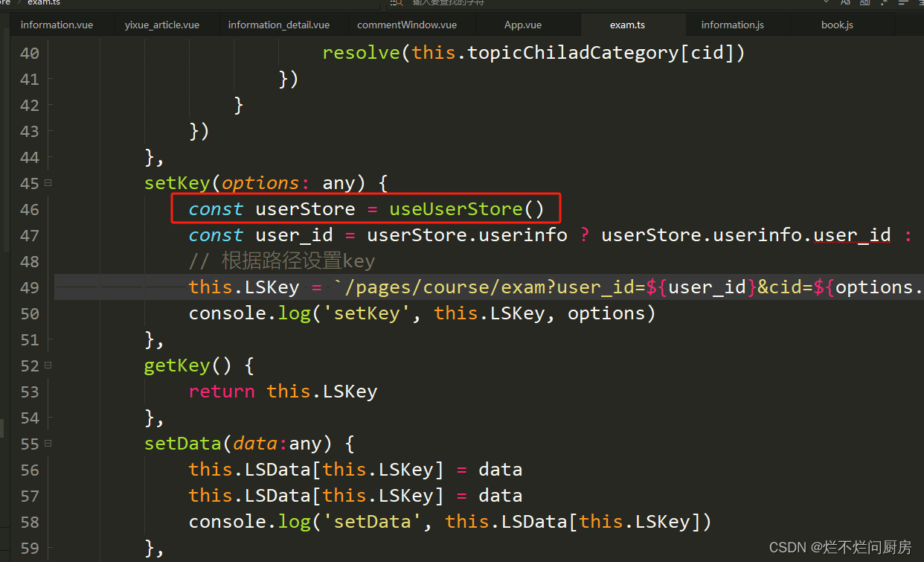Select the book.js tab
The image size is (924, 562).
[x=837, y=24]
